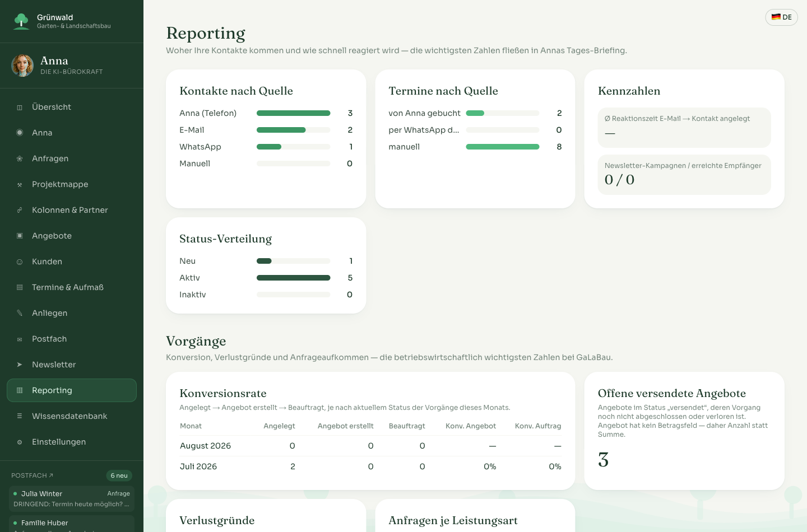This screenshot has height=532, width=807.
Task: Open the POSTFACH link with arrow
Action: (x=32, y=475)
